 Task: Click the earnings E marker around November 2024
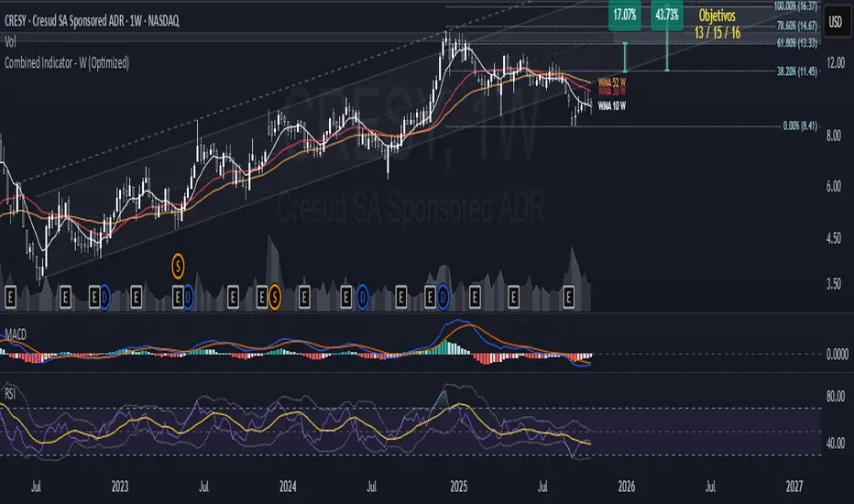pos(431,298)
